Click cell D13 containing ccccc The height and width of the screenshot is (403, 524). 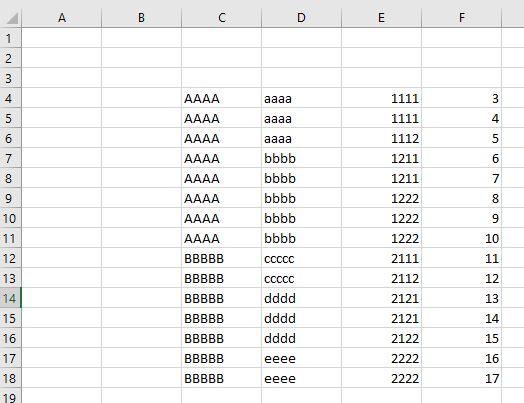click(x=301, y=278)
